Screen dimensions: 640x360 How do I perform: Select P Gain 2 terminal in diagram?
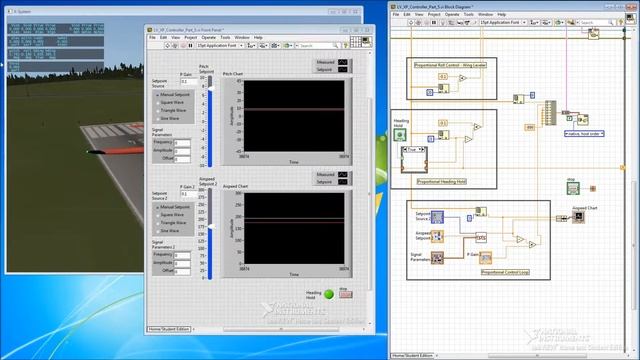tap(485, 258)
